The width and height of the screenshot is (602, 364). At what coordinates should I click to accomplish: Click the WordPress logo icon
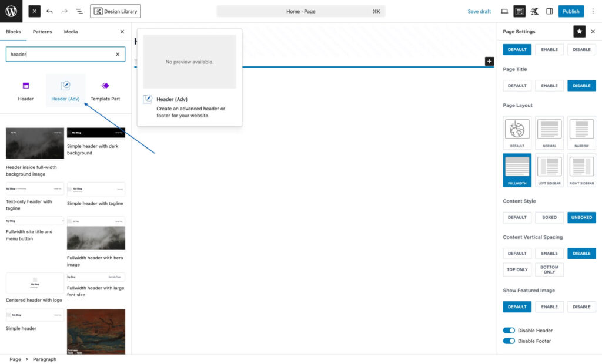(11, 11)
